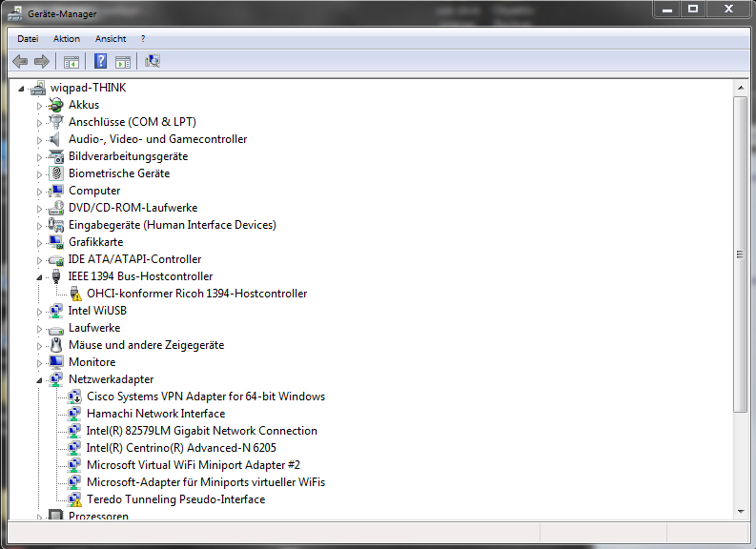Open the Datei menu
Image resolution: width=756 pixels, height=549 pixels.
point(28,38)
